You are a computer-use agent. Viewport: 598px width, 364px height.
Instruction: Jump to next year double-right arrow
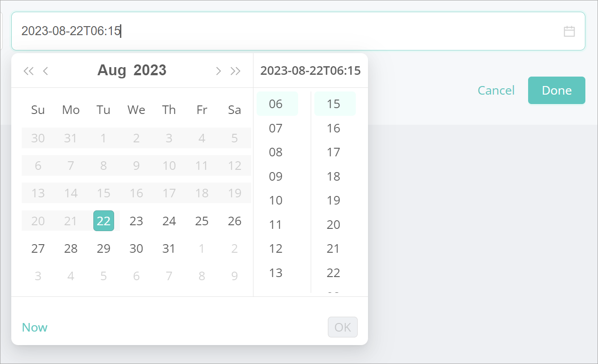click(x=235, y=71)
